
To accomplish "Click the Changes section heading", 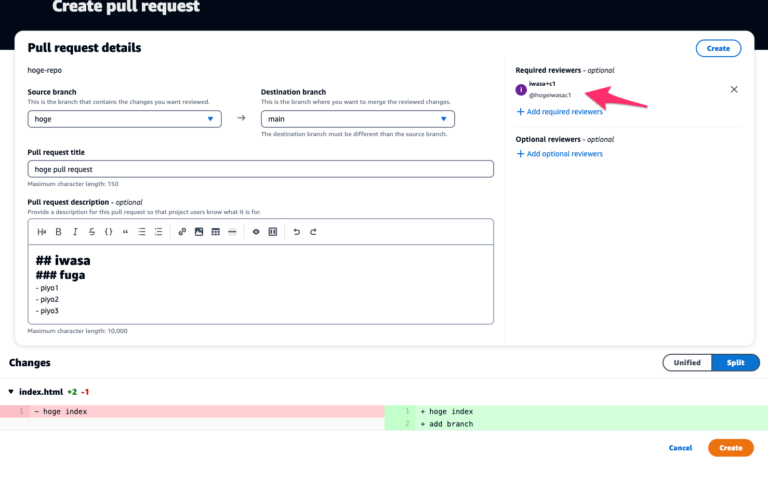I will (x=29, y=362).
